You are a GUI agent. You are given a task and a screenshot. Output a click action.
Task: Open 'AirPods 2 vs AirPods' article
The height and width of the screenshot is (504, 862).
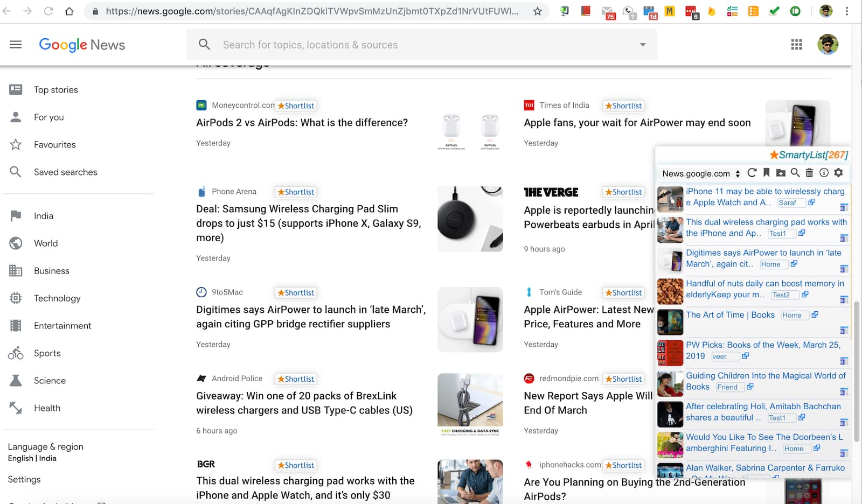coord(302,123)
